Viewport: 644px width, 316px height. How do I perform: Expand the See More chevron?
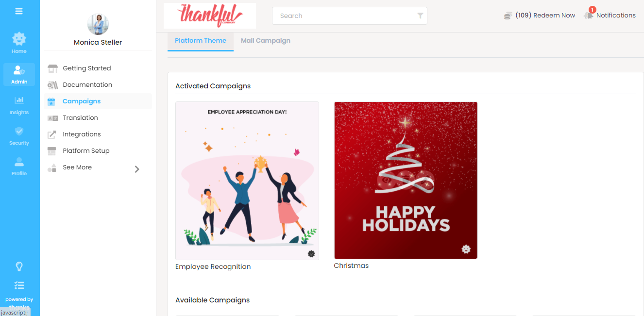[x=137, y=169]
